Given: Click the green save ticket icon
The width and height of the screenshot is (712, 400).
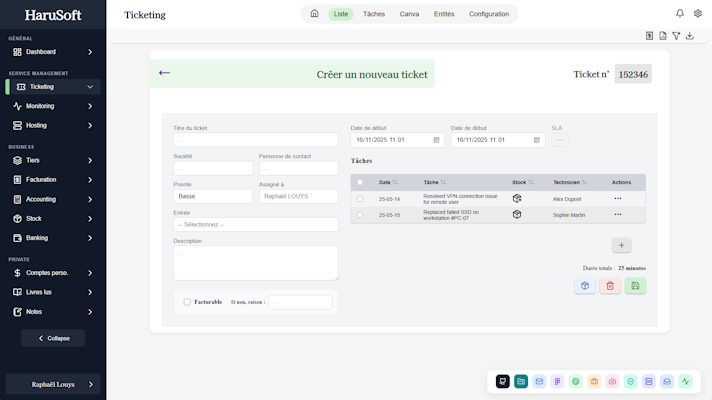Looking at the screenshot, I should click(635, 286).
